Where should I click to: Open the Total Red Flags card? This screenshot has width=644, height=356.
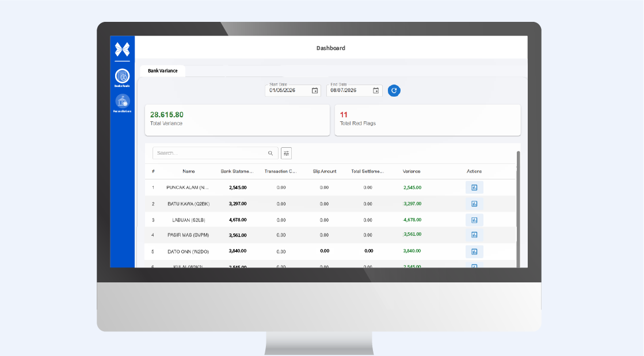coord(428,120)
